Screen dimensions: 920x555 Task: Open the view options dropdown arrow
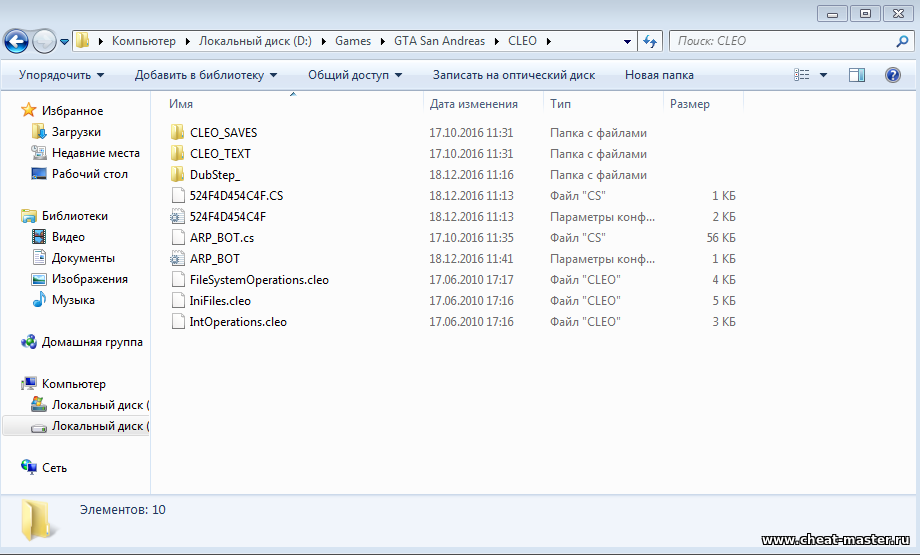(823, 75)
